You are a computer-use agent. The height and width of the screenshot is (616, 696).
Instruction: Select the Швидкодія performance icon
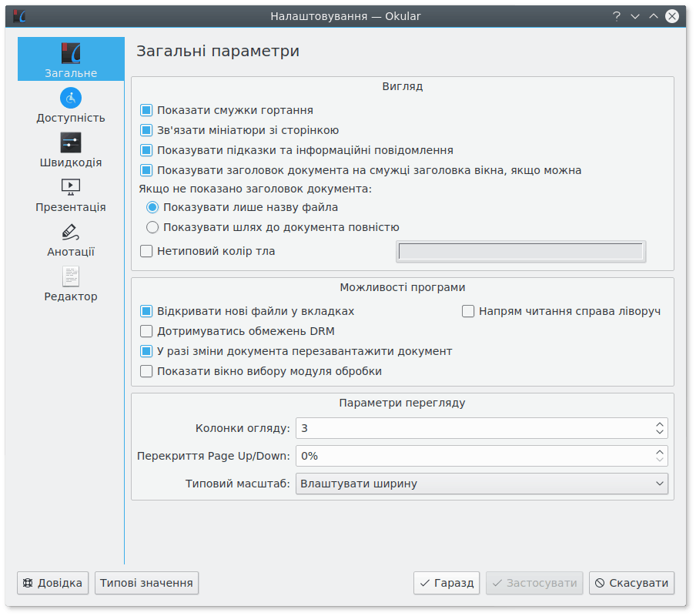[x=71, y=142]
